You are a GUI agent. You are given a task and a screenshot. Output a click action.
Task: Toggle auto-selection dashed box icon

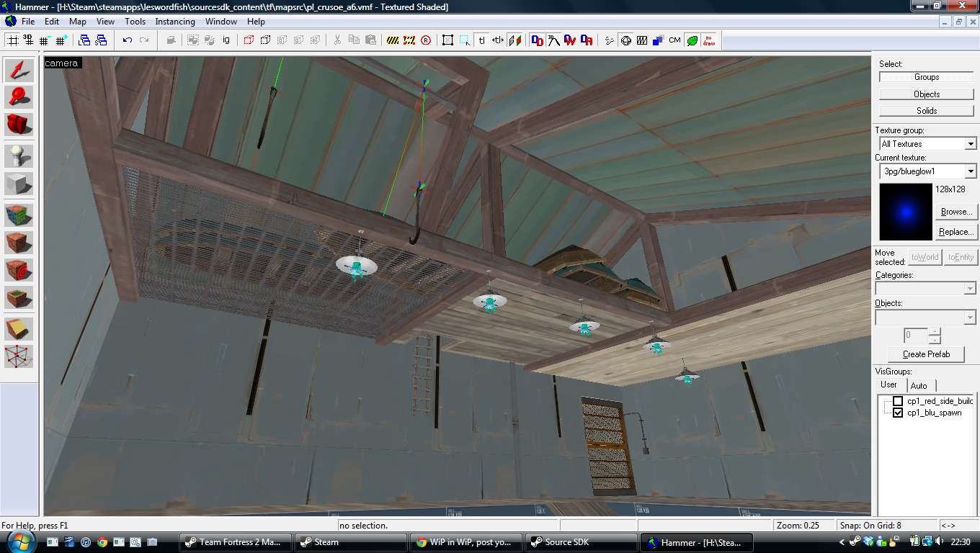point(465,40)
